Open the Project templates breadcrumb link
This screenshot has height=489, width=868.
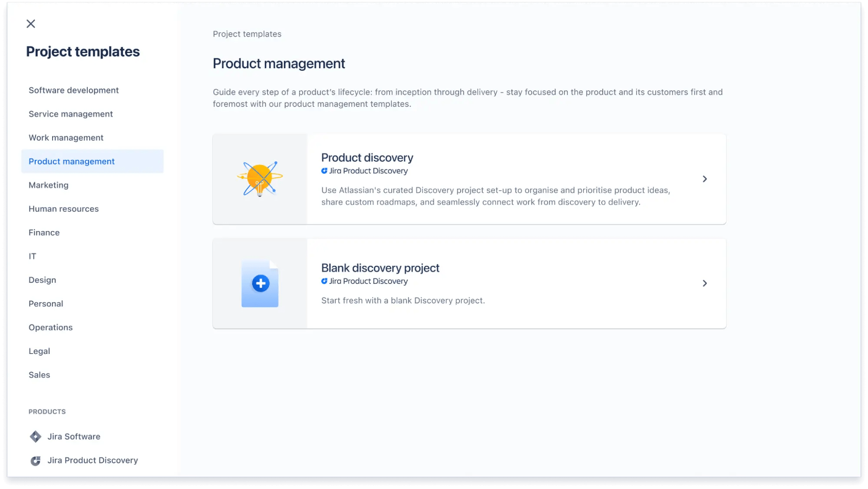coord(247,33)
